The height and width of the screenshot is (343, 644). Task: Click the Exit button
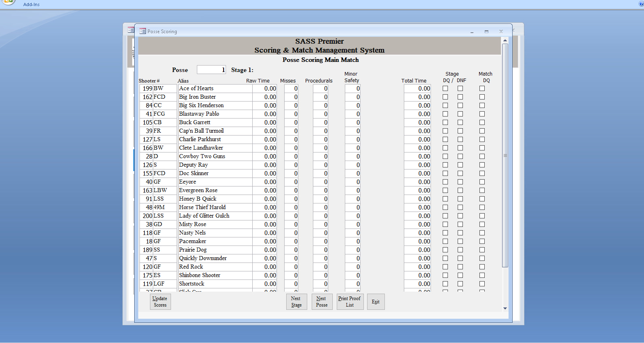click(x=376, y=302)
